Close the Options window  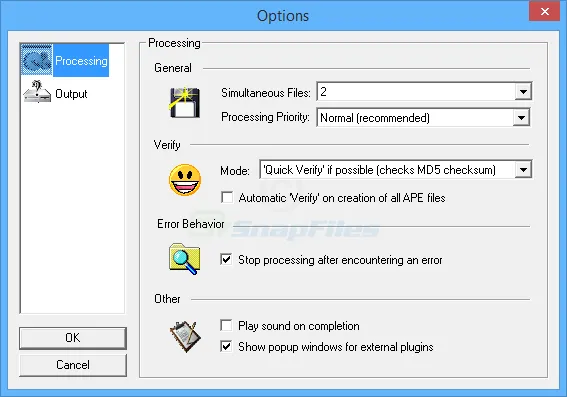click(544, 12)
